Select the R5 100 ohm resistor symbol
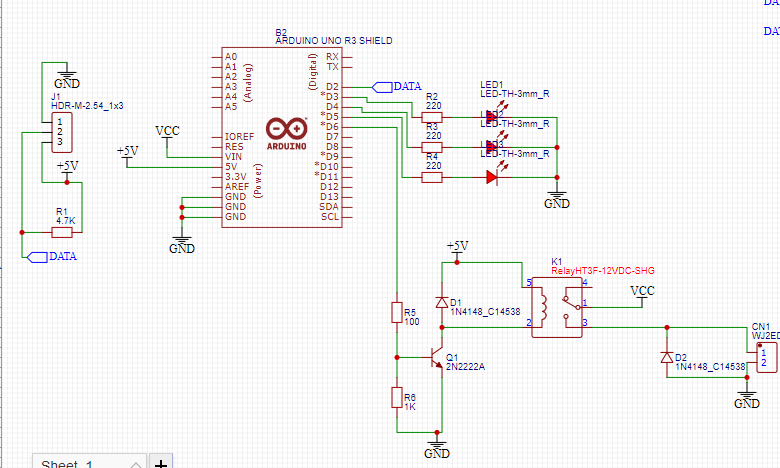Screen dimensions: 780x468 point(396,312)
